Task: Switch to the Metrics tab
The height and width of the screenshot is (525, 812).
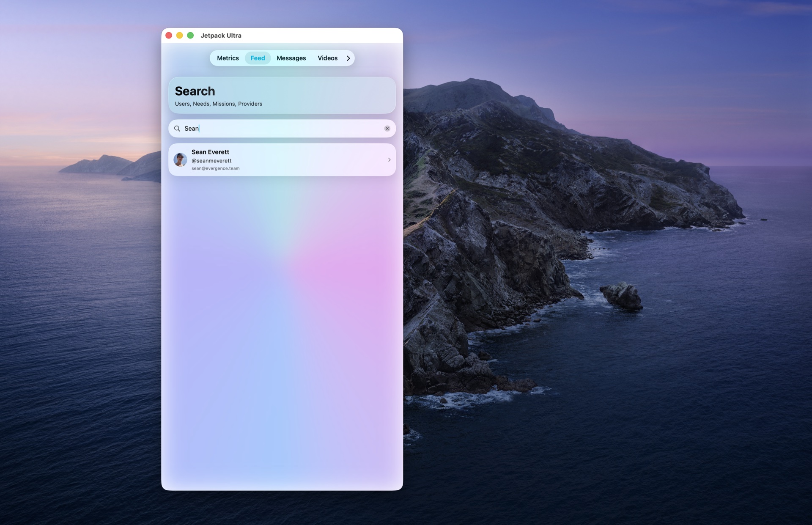Action: 228,58
